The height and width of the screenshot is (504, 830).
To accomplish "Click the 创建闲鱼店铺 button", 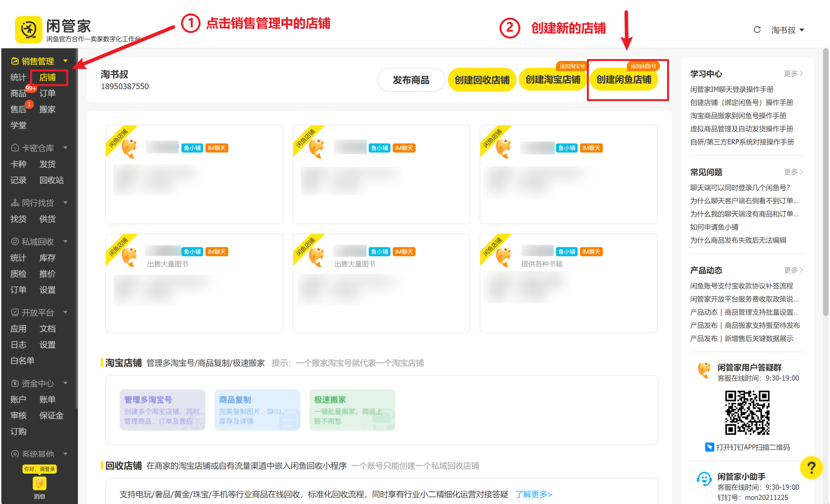I will click(624, 80).
